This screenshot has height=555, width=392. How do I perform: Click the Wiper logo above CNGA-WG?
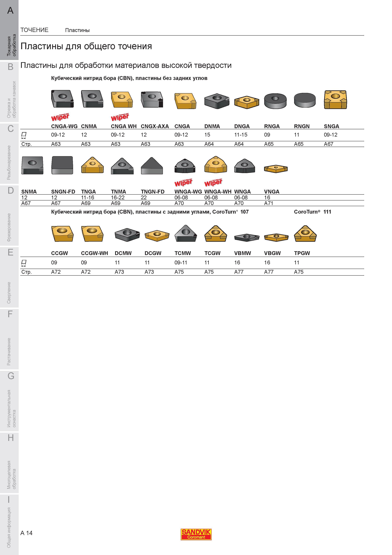(x=60, y=117)
